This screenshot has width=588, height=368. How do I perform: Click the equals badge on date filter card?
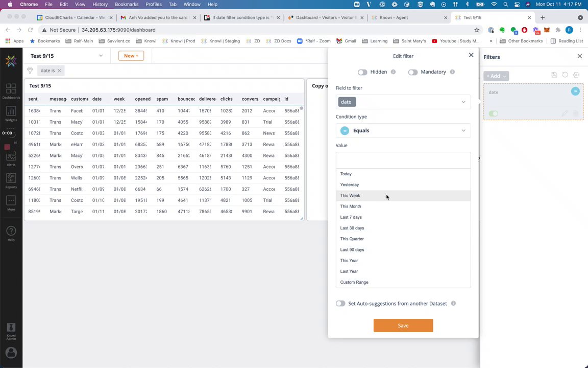575,91
